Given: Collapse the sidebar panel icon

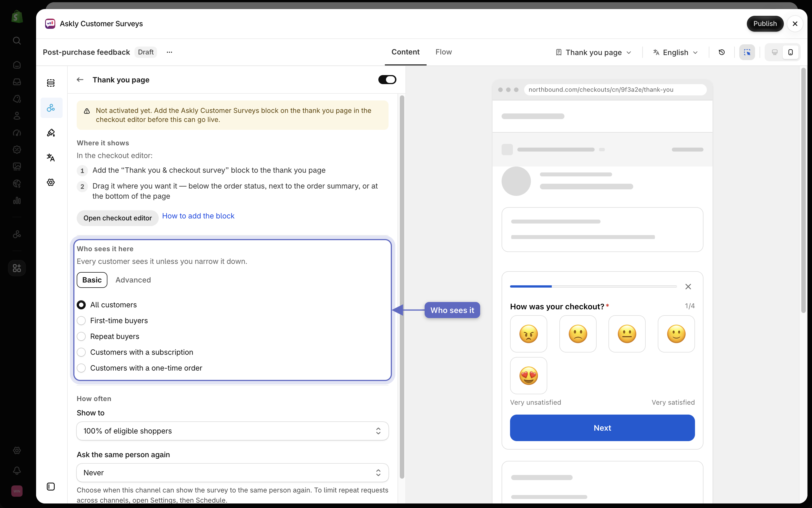Looking at the screenshot, I should [x=51, y=487].
